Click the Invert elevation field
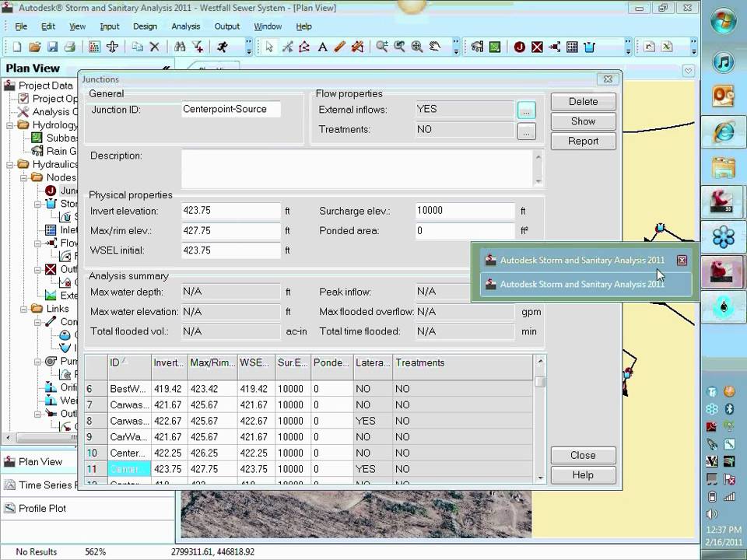This screenshot has height=560, width=747. pos(231,211)
